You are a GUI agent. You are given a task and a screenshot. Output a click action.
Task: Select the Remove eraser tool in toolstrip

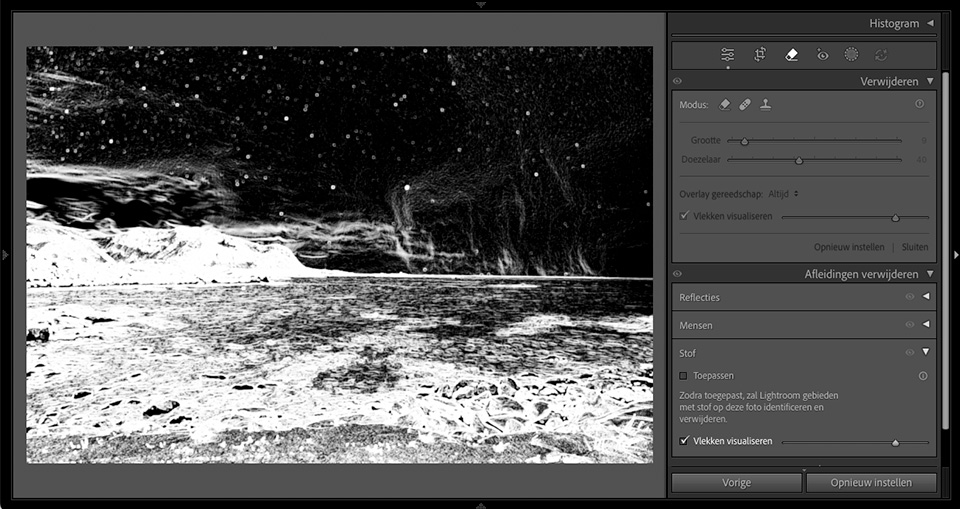tap(791, 55)
